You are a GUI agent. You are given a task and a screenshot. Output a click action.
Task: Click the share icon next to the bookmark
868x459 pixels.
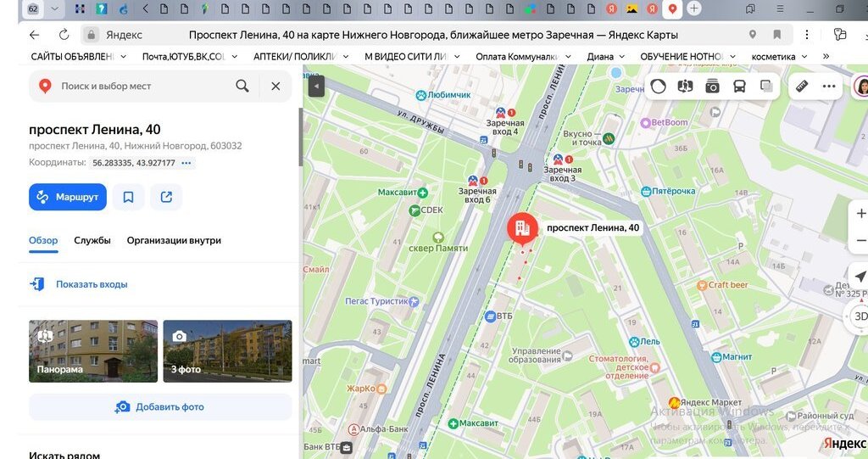pyautogui.click(x=166, y=197)
